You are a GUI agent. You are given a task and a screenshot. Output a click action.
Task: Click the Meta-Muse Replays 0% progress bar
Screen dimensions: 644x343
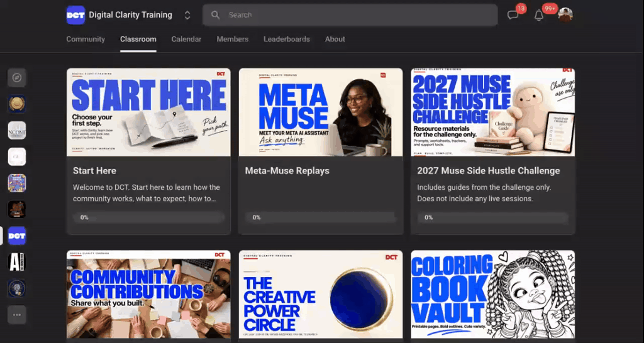[321, 217]
